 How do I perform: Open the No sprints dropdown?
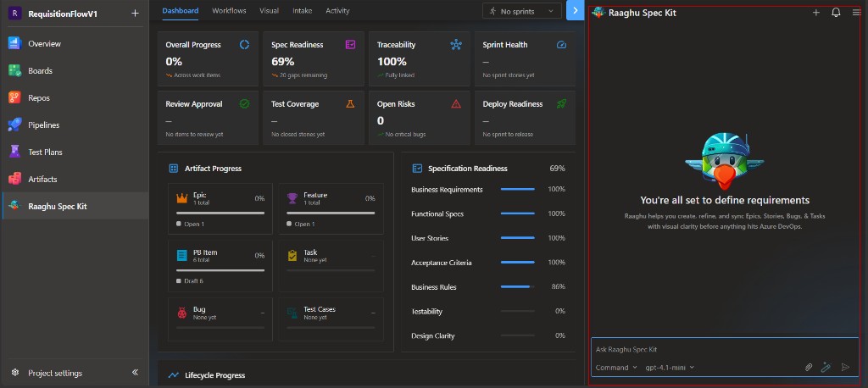click(522, 11)
